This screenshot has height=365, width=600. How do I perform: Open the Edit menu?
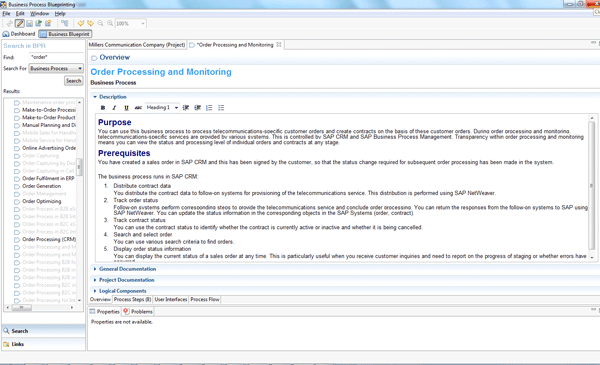20,13
